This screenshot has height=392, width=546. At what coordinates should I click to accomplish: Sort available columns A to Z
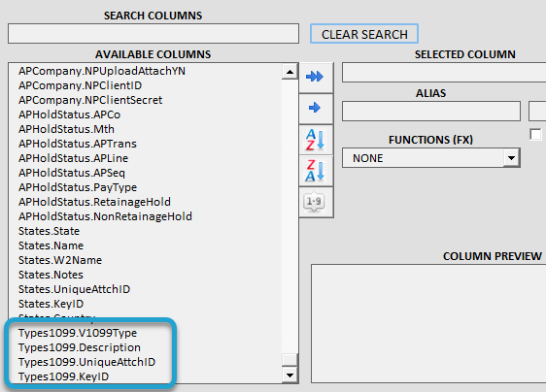tap(316, 140)
